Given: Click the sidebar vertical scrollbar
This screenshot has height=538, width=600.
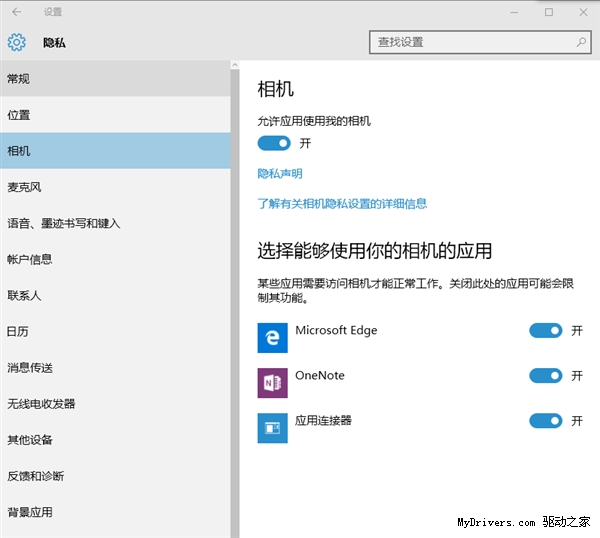Looking at the screenshot, I should coord(236,300).
